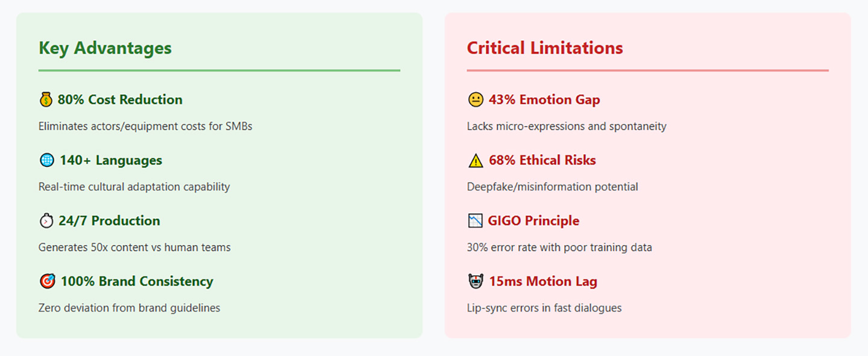Click the GIGO Principle title
The width and height of the screenshot is (868, 356).
tap(533, 220)
